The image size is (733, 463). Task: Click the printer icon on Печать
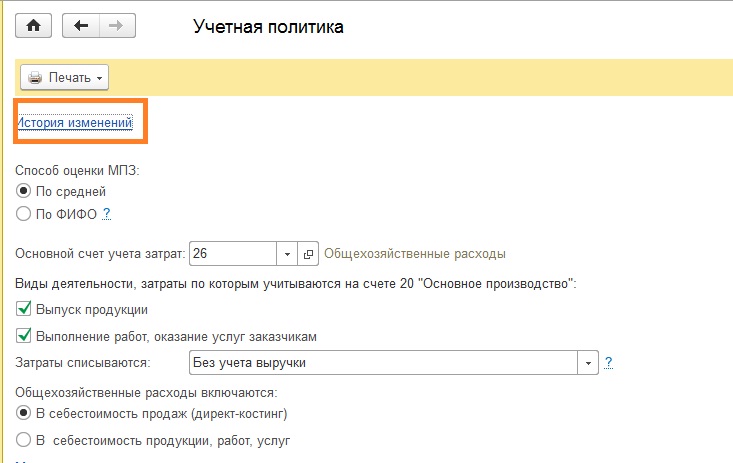[x=35, y=78]
